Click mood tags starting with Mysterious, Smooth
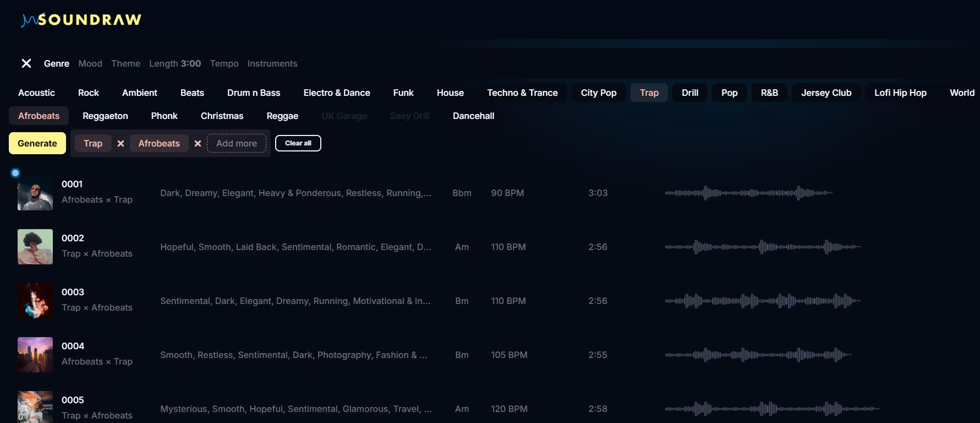The height and width of the screenshot is (423, 980). [295, 409]
